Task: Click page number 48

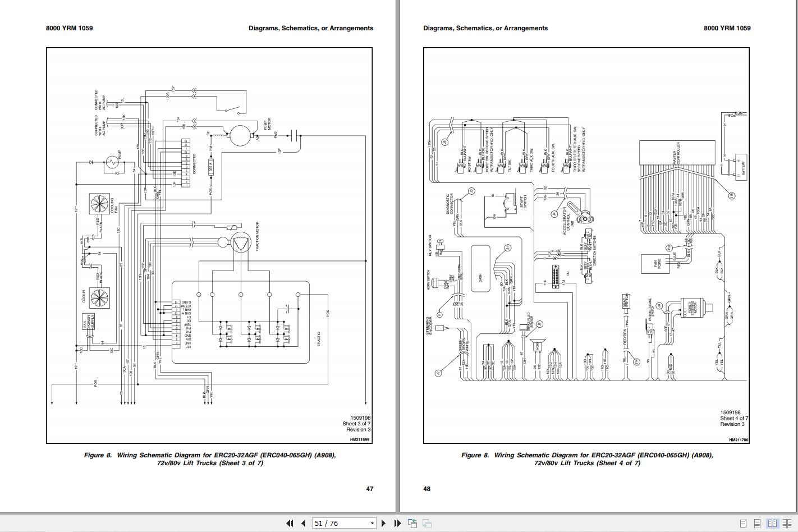Action: tap(427, 489)
